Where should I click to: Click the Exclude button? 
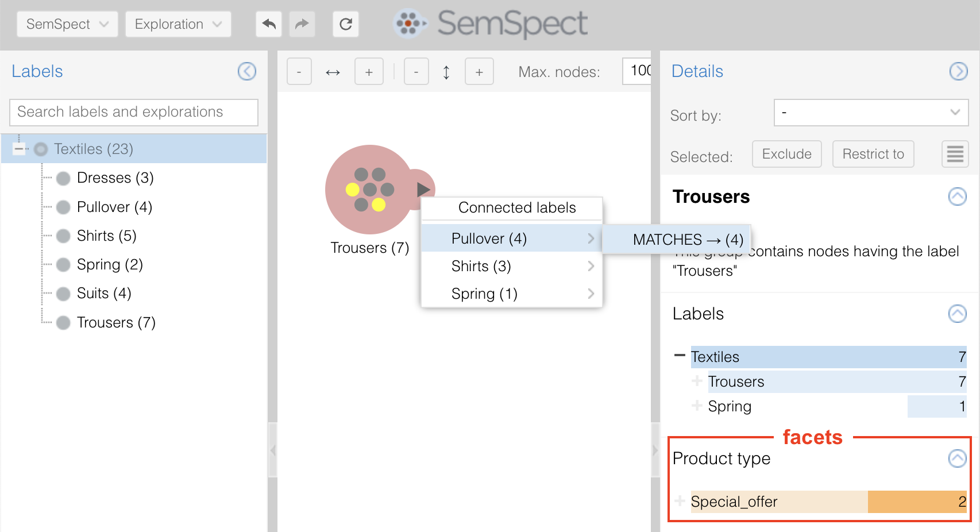pyautogui.click(x=786, y=154)
